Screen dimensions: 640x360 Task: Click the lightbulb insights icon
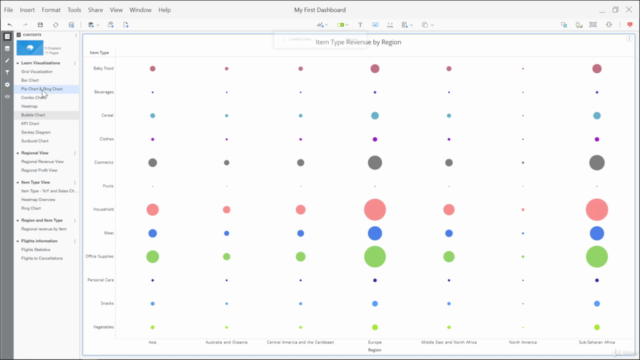[x=579, y=25]
